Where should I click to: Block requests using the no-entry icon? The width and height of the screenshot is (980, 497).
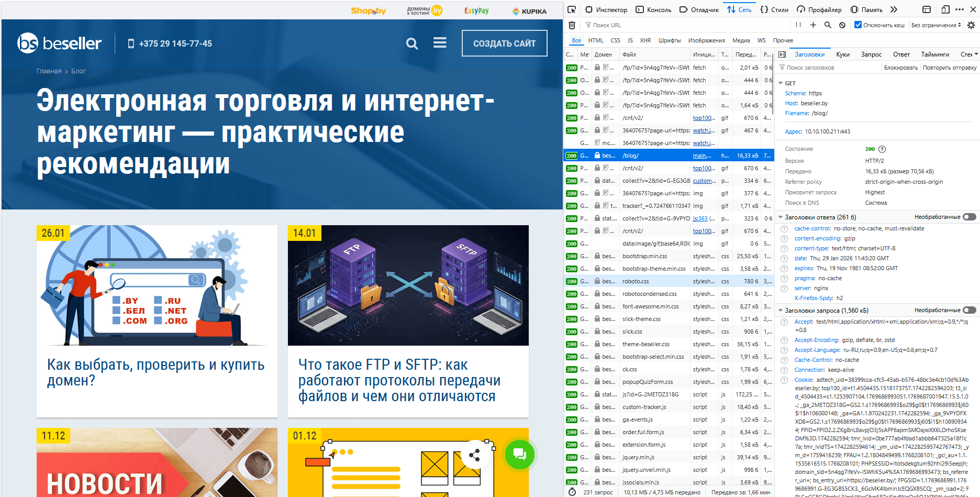842,25
